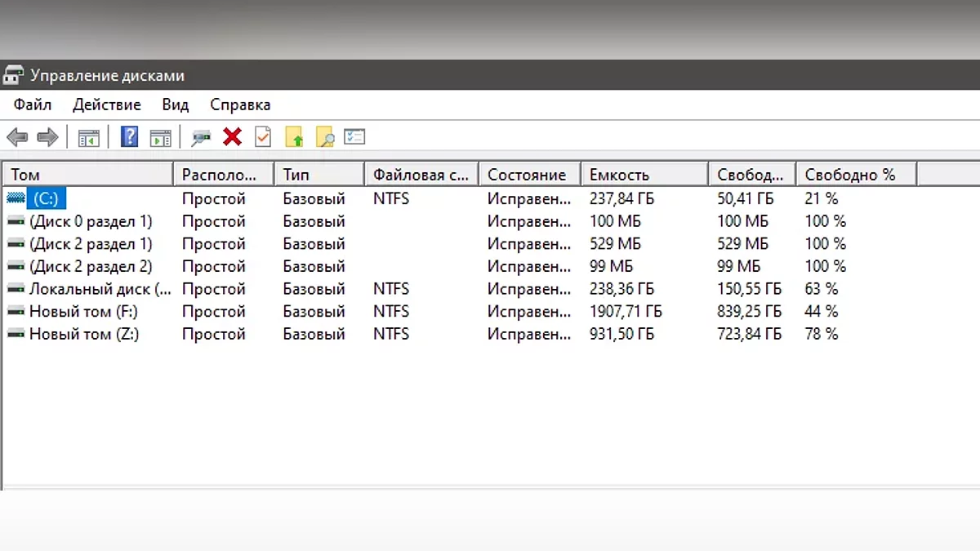Click the magnifier search folder icon

click(x=324, y=137)
